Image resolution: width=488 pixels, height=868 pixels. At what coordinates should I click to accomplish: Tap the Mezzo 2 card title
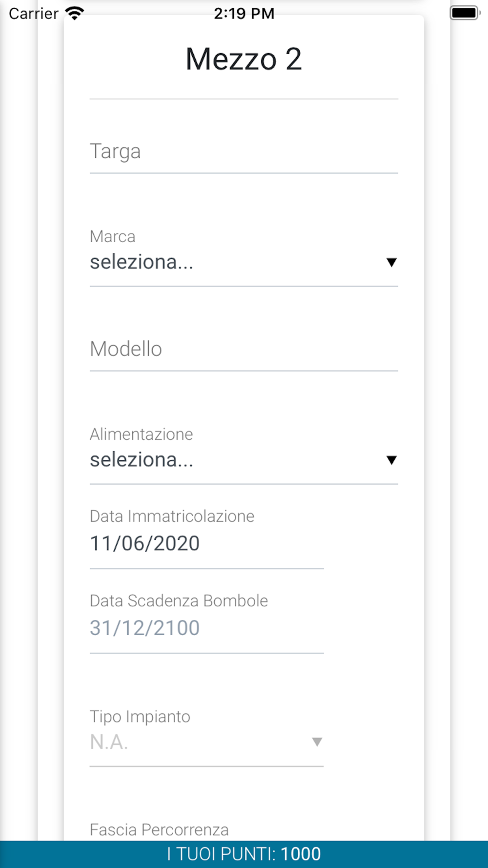[244, 60]
